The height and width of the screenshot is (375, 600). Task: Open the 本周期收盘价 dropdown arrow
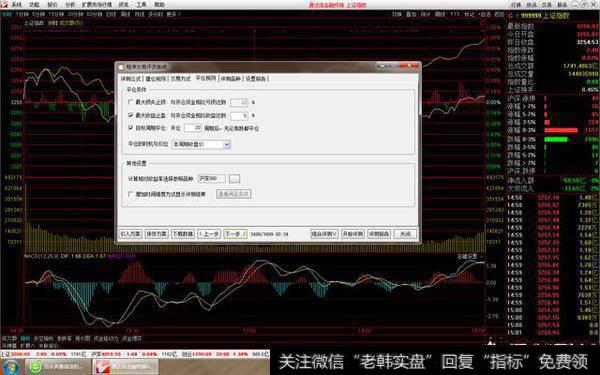tap(227, 144)
